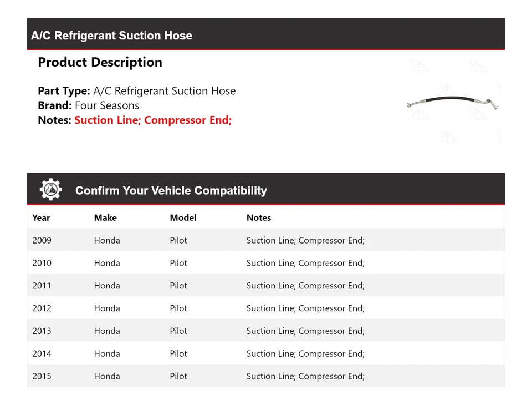Click Pilot in the 2012 row
Viewport: 532px width, 405px height.
[178, 308]
